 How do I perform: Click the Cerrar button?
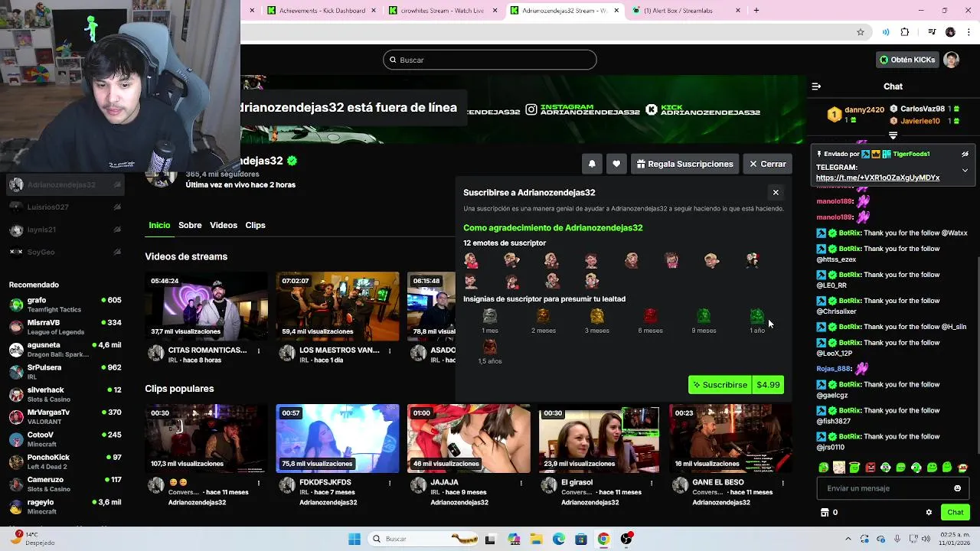(767, 164)
